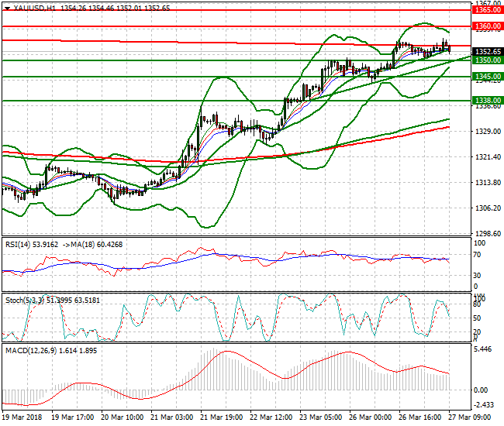The image size is (504, 426).
Task: Click the Stochastic 50 level label
Action: (x=478, y=318)
